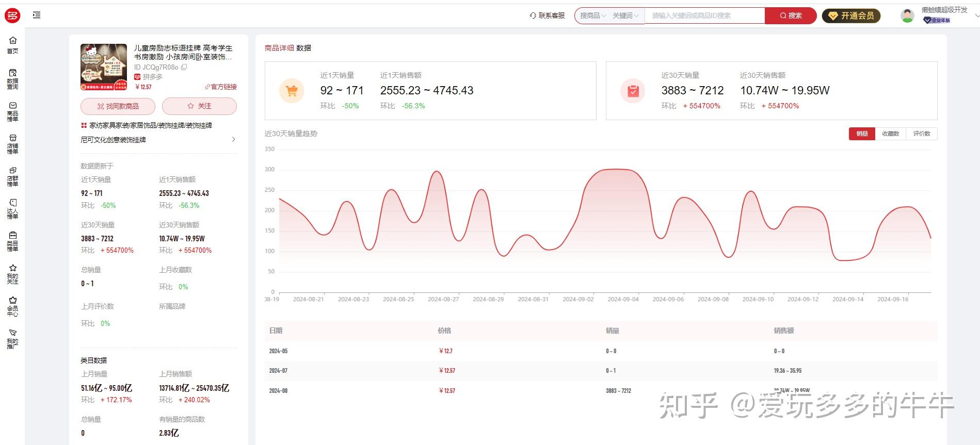The height and width of the screenshot is (445, 980).
Task: Click the 上月销额 value 13714.81亿 ~ 25470.35亿
Action: click(194, 388)
